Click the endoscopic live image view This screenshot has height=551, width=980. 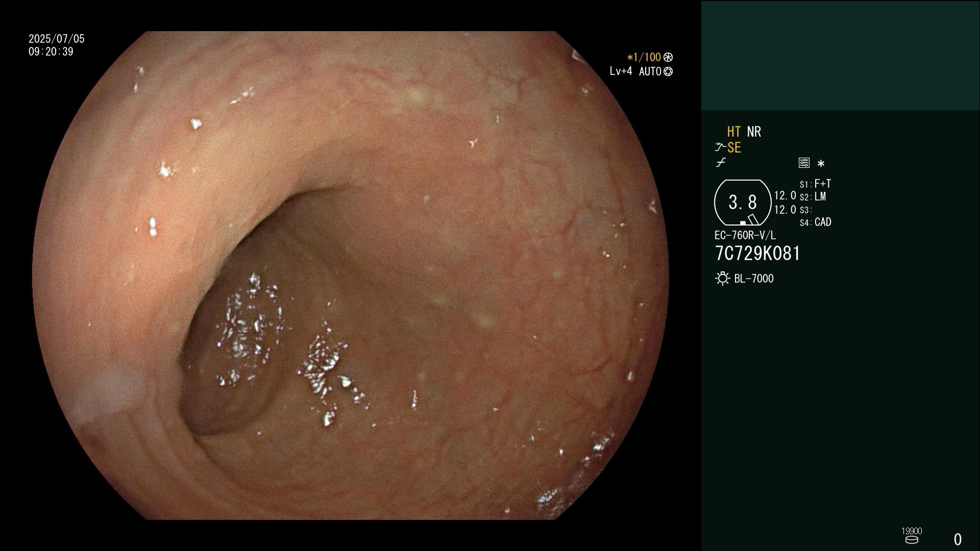[x=350, y=275]
